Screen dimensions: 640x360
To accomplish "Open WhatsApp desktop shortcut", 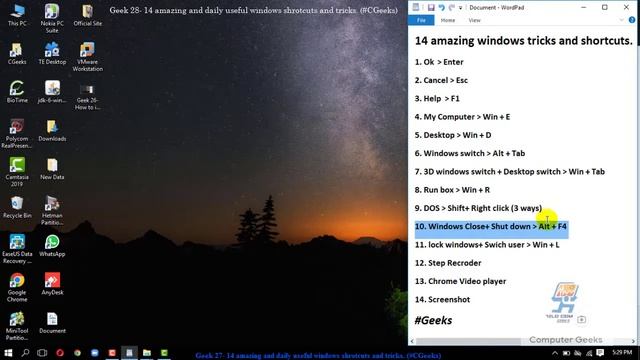I will click(52, 246).
